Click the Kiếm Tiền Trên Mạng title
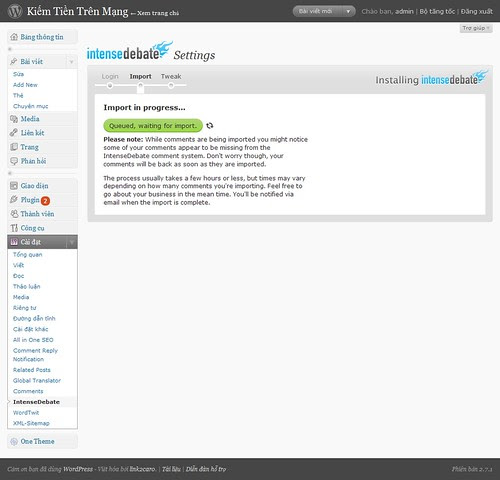The image size is (500, 480). 77,11
